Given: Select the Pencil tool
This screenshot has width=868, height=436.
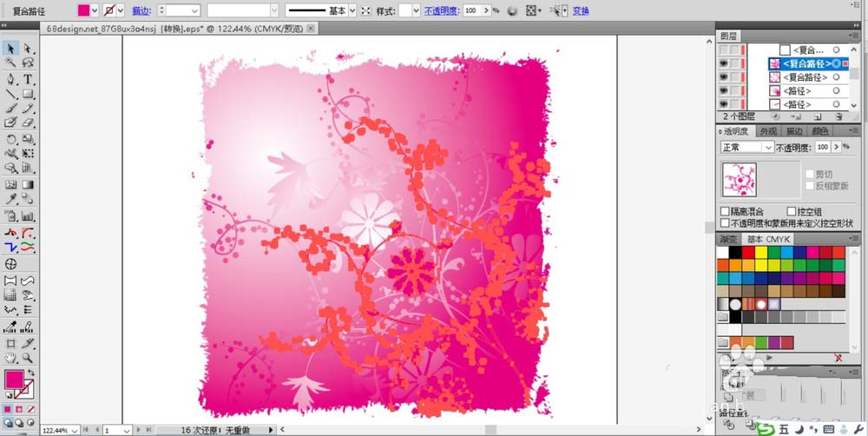Looking at the screenshot, I should click(28, 109).
